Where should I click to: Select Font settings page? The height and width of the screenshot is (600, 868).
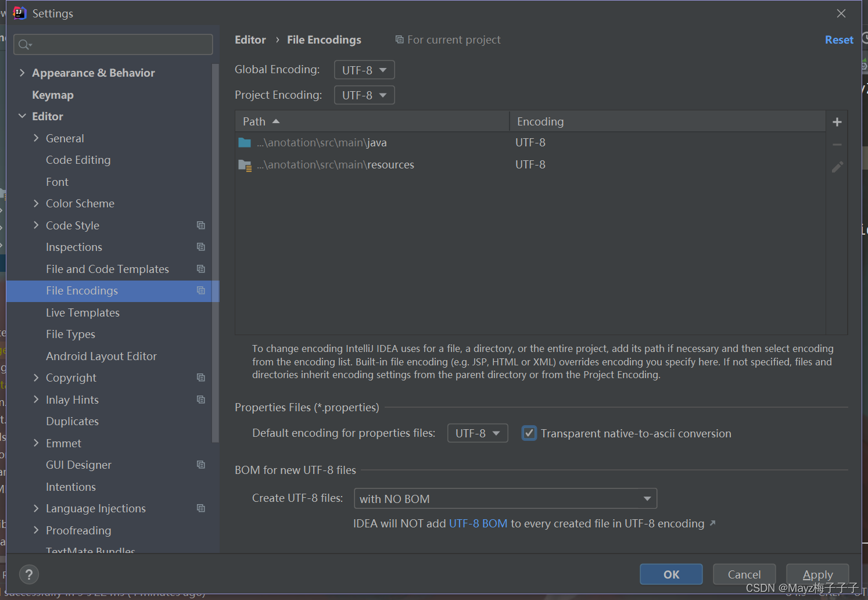pos(57,182)
